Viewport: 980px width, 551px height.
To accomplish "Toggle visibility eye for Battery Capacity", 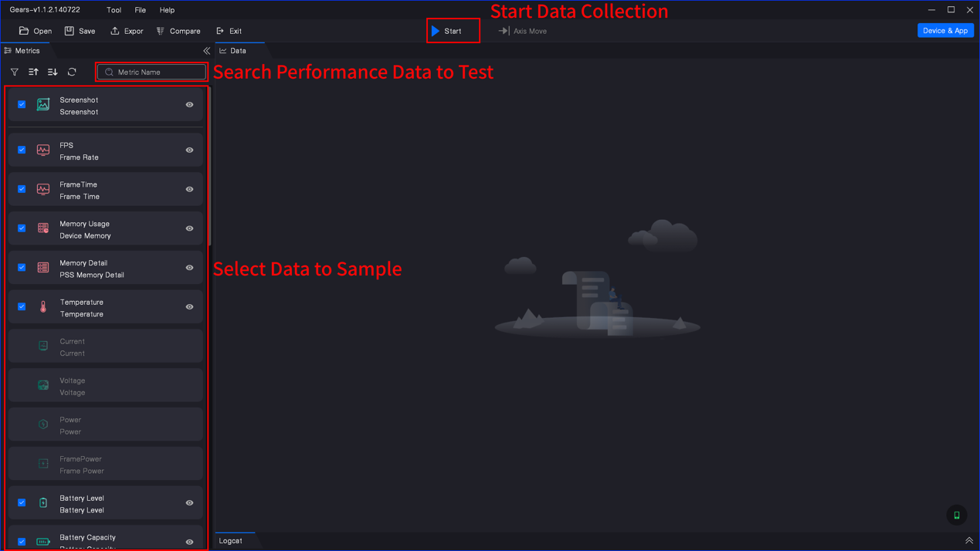I will point(189,542).
